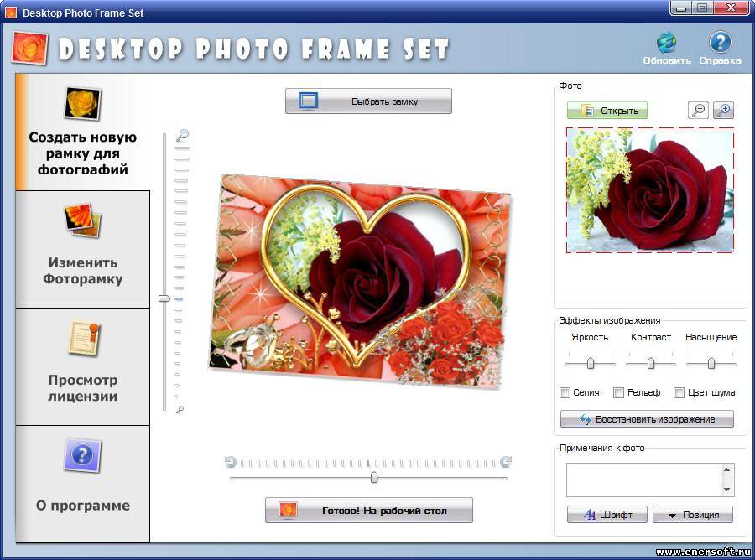The image size is (755, 560).
Task: Open Шрифт font button
Action: pyautogui.click(x=607, y=514)
